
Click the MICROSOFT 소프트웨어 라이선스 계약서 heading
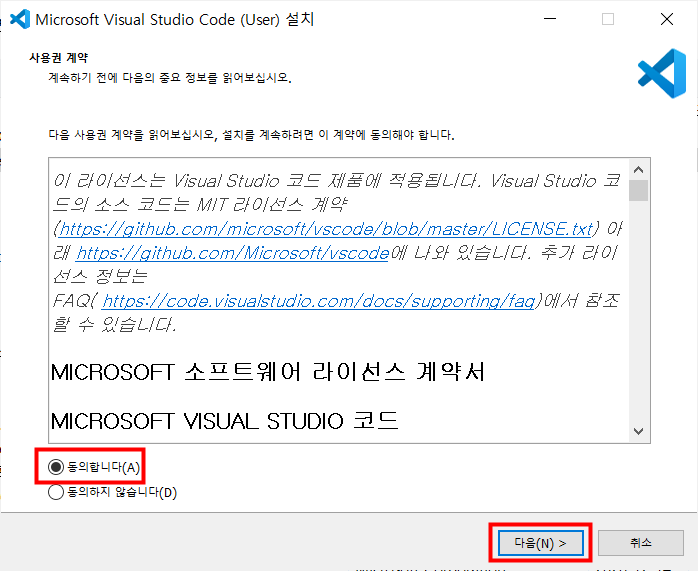point(268,372)
